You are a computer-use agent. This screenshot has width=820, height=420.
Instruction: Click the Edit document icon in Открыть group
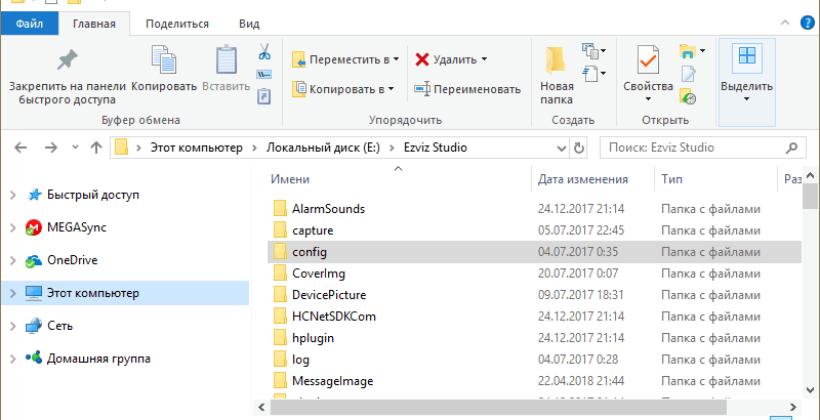click(688, 74)
